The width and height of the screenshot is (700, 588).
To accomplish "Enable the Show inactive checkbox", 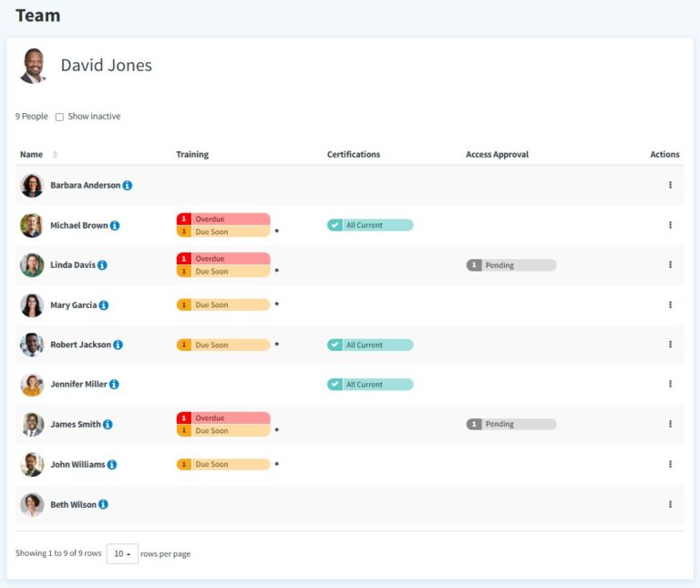I will 59,117.
